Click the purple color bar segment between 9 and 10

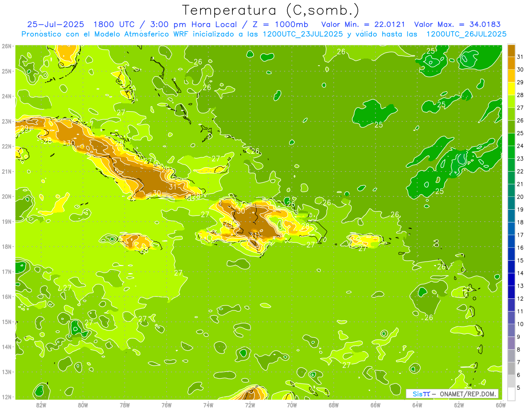pos(511,330)
